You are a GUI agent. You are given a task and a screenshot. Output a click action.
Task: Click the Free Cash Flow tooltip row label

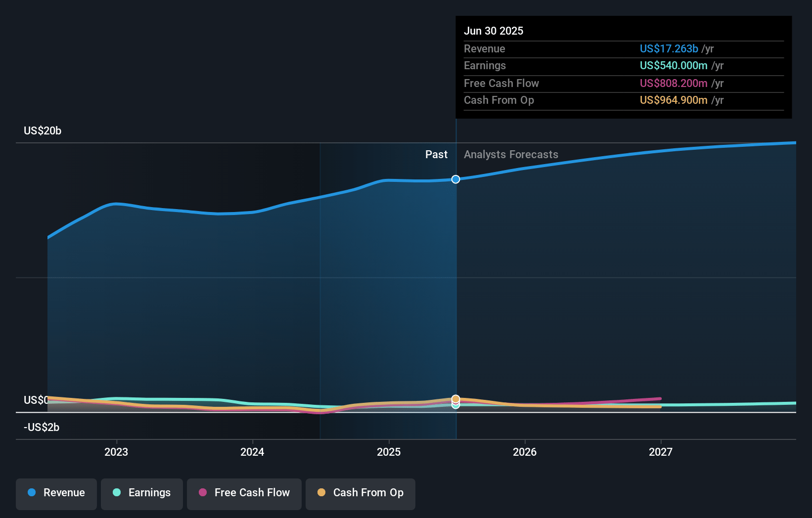[501, 83]
